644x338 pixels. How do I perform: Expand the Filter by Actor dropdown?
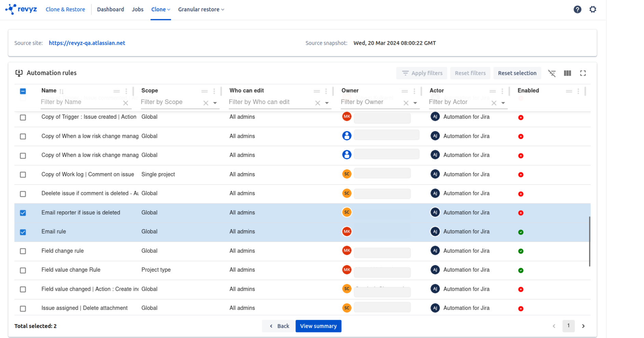503,103
